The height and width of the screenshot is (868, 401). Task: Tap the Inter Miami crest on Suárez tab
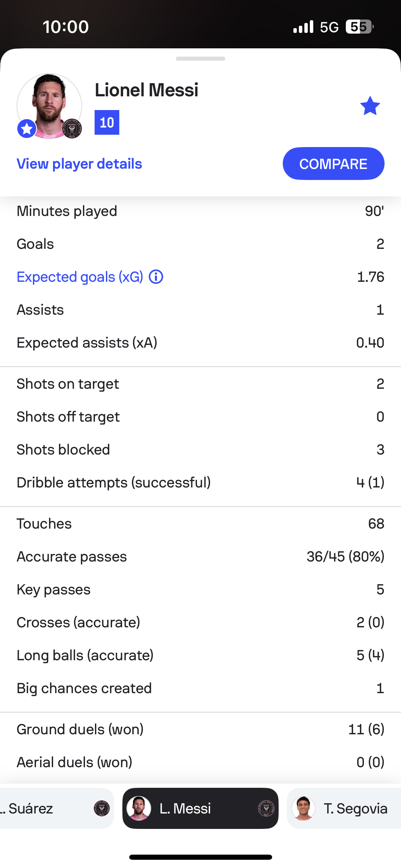102,808
